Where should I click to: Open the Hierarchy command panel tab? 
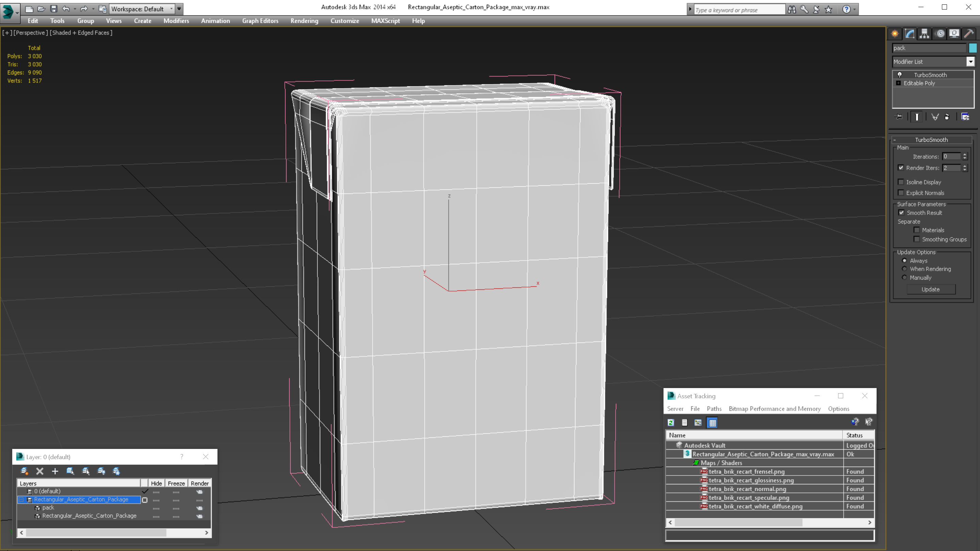pos(924,34)
